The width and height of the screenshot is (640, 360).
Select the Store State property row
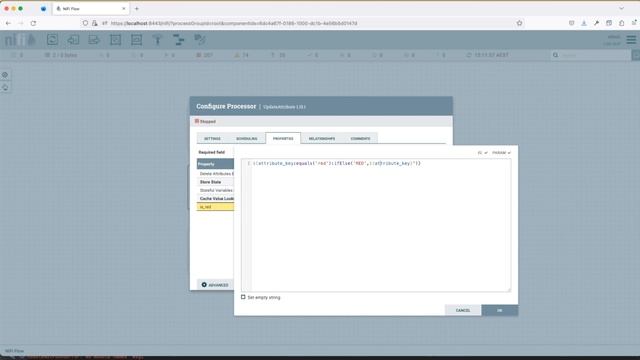pos(215,182)
